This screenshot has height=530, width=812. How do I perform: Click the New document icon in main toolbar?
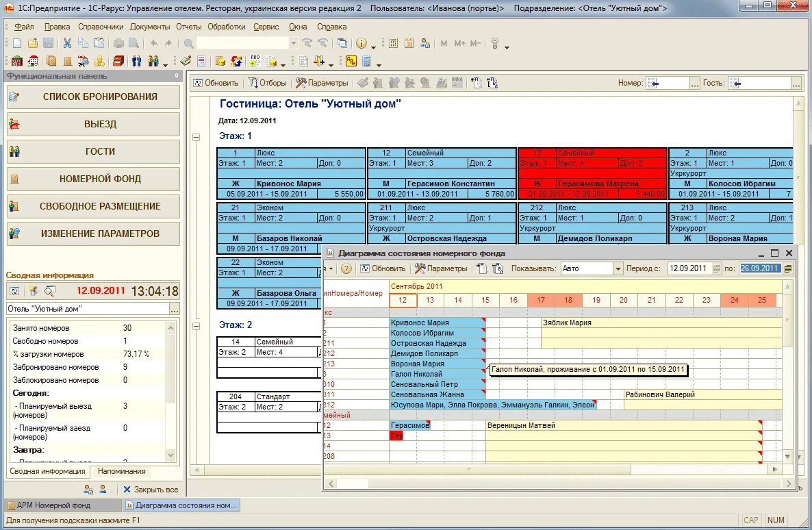point(17,44)
